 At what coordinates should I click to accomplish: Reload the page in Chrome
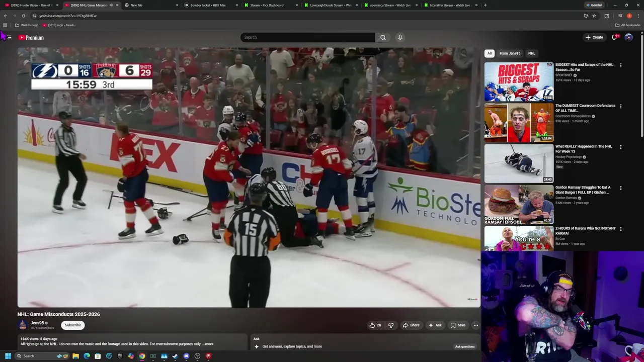tap(23, 16)
